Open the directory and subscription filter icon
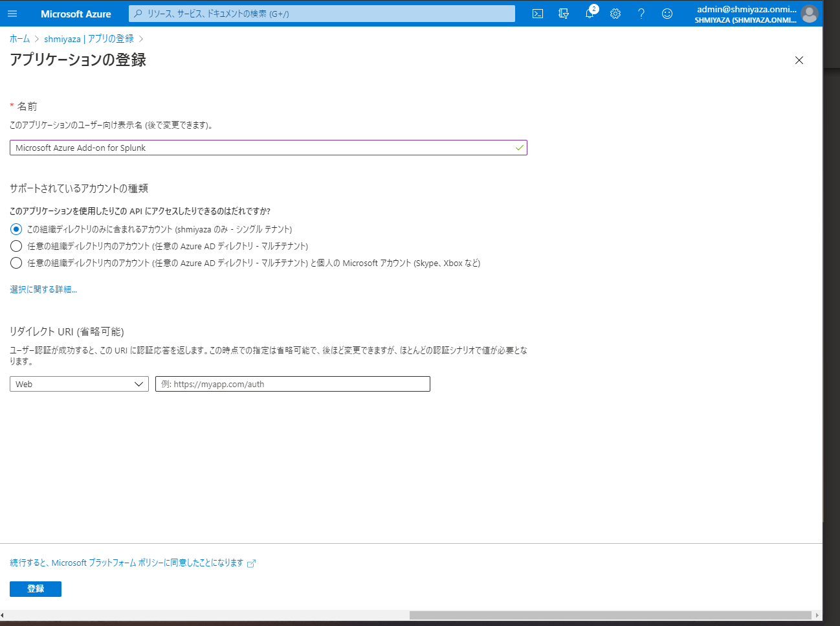The width and height of the screenshot is (840, 626). tap(563, 13)
